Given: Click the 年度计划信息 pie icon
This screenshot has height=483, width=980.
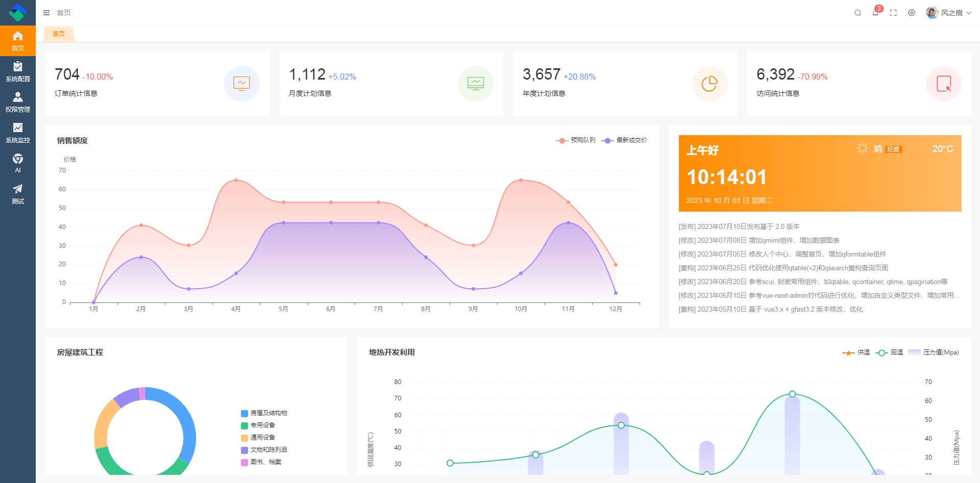Looking at the screenshot, I should [x=709, y=84].
